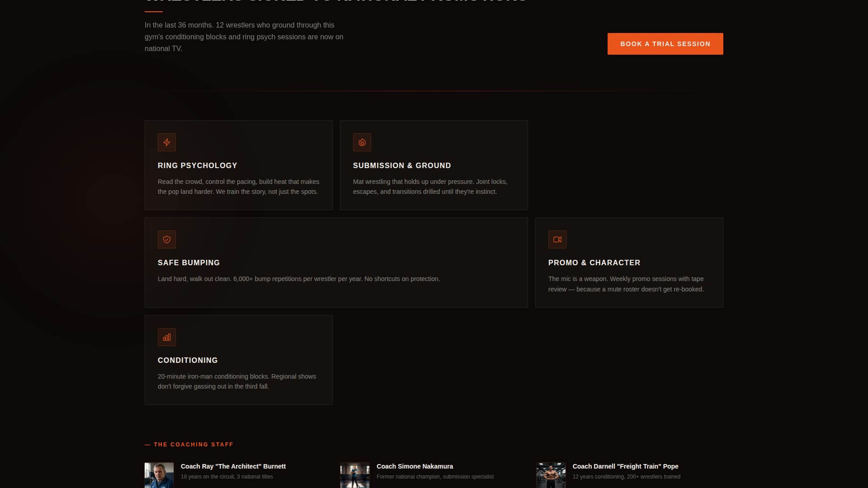The height and width of the screenshot is (488, 868).
Task: Select the Ring Psychology card heading
Action: pyautogui.click(x=197, y=165)
